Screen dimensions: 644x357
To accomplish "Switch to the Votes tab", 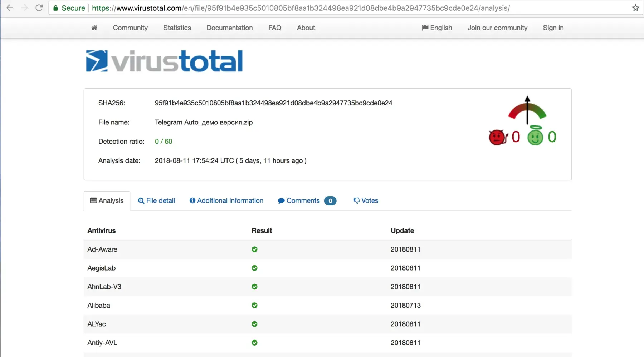I will 366,201.
